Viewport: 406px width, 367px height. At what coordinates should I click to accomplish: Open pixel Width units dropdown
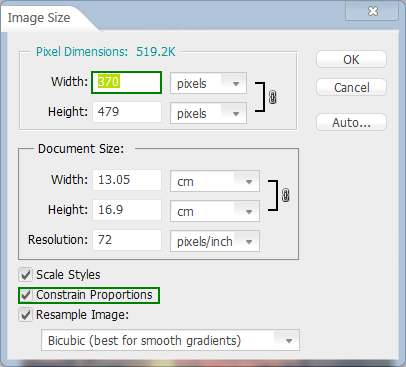tap(208, 83)
